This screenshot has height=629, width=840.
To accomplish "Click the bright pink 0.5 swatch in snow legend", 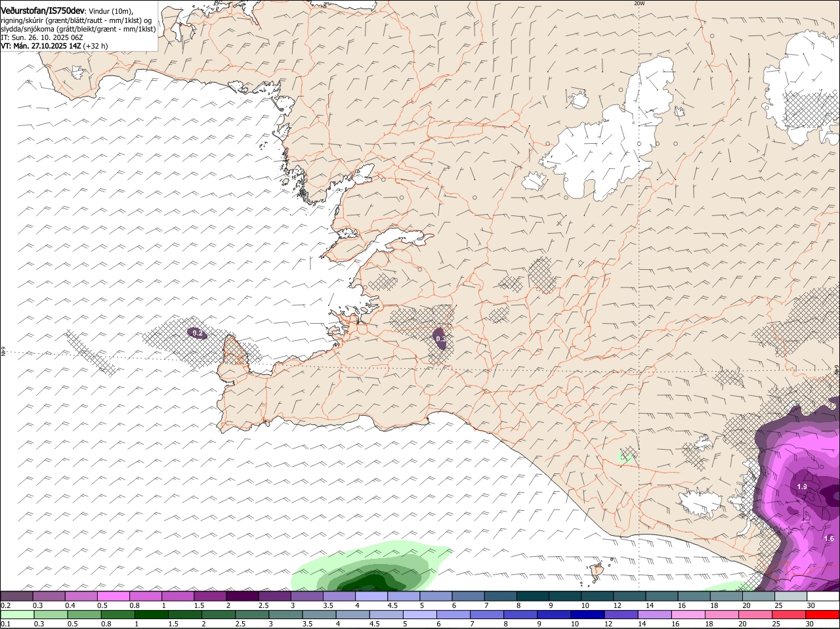I will pos(113,596).
